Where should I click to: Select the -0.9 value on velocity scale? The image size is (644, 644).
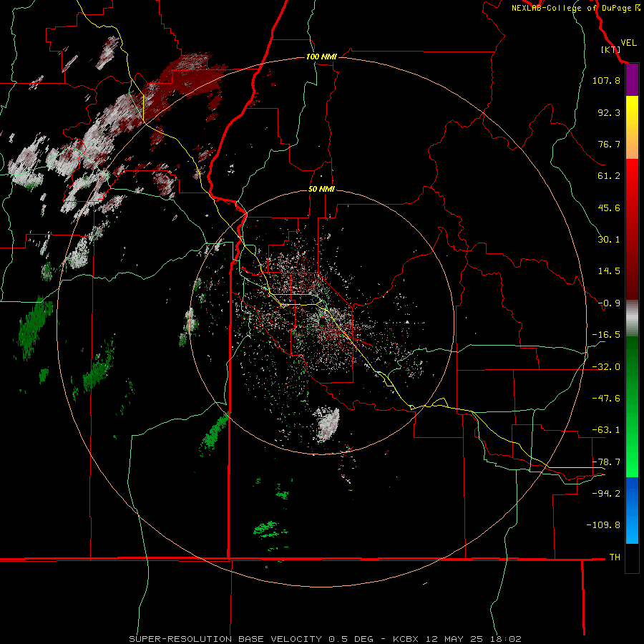[609, 303]
